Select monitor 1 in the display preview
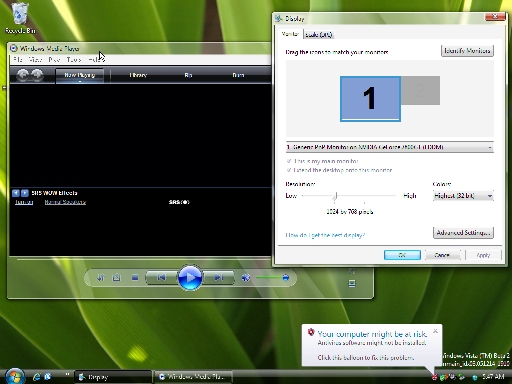This screenshot has height=384, width=512. (370, 99)
